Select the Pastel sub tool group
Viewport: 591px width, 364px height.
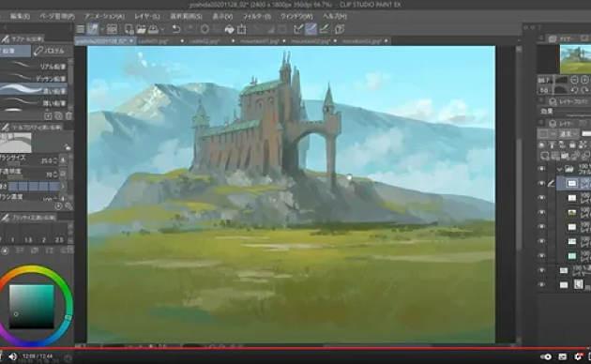[50, 51]
